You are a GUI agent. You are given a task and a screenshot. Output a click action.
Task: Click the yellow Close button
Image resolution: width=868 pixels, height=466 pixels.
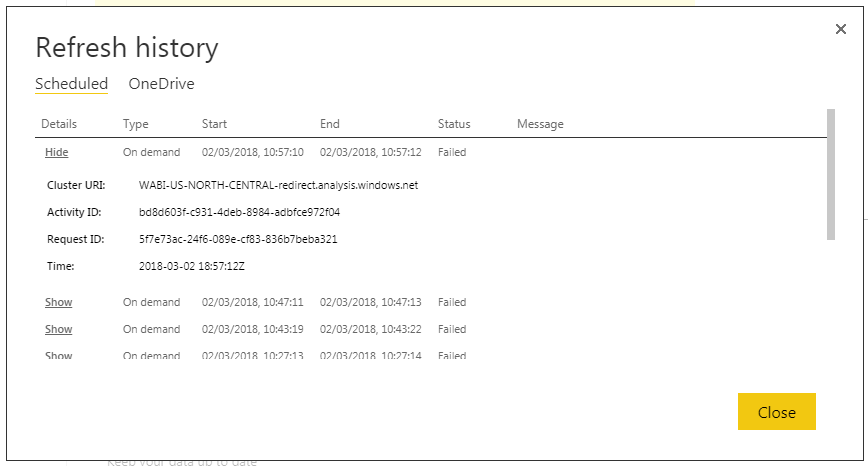tap(777, 412)
